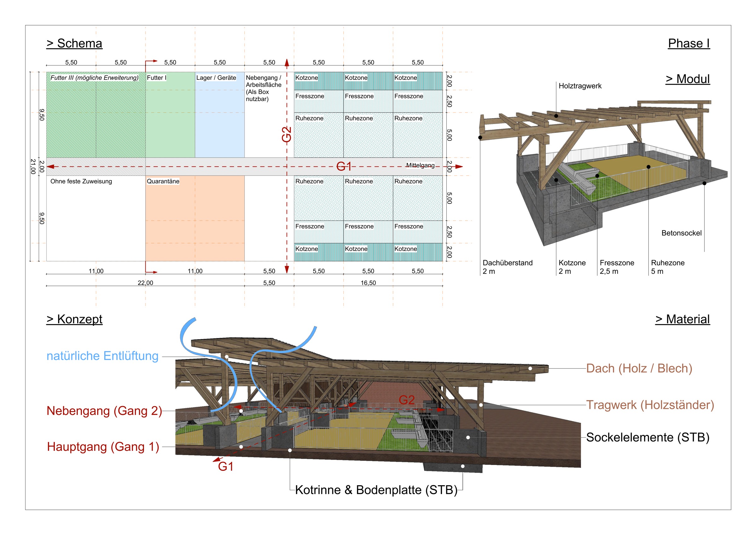Click the 'Quarantäne' label

pos(163,181)
